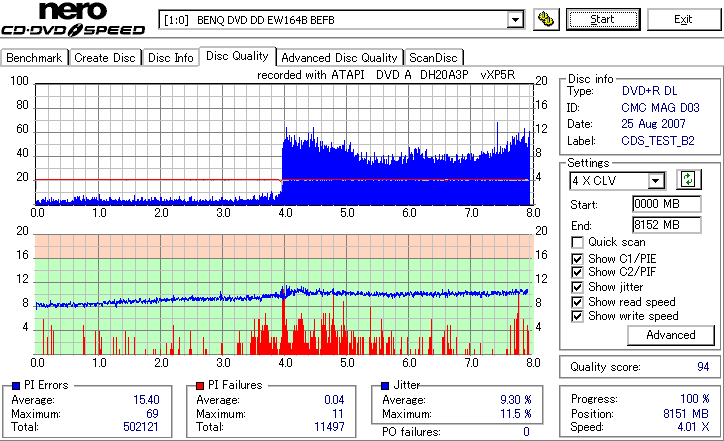
Task: Click the Speed value 4.01 X
Action: click(x=693, y=427)
